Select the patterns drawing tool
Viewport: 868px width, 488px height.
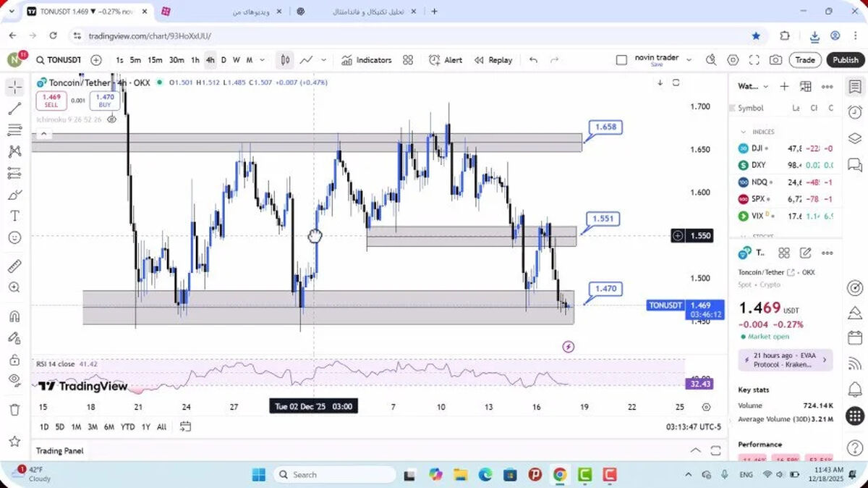click(14, 152)
